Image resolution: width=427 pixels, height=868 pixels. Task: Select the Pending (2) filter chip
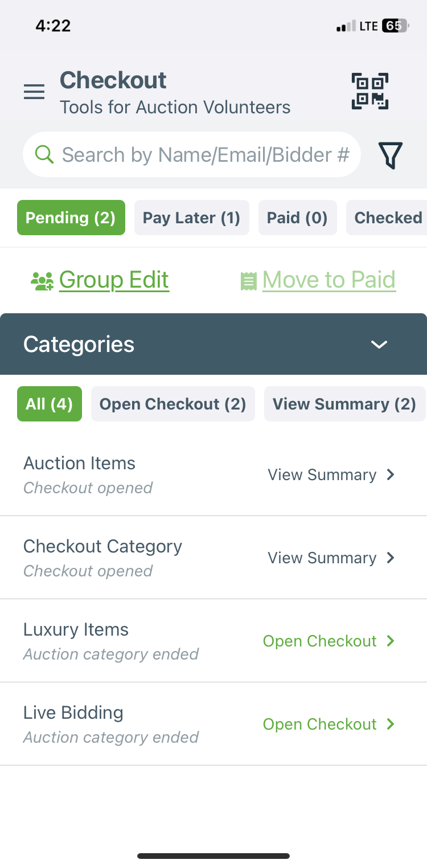tap(71, 218)
